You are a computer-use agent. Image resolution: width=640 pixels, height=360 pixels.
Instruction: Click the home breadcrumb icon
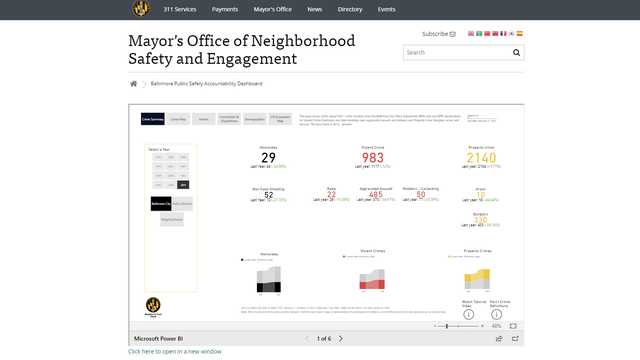pos(133,84)
